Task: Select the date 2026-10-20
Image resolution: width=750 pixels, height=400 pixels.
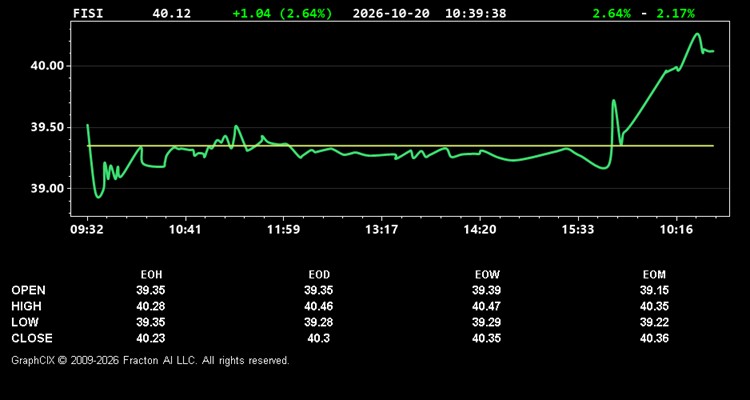Action: 391,13
